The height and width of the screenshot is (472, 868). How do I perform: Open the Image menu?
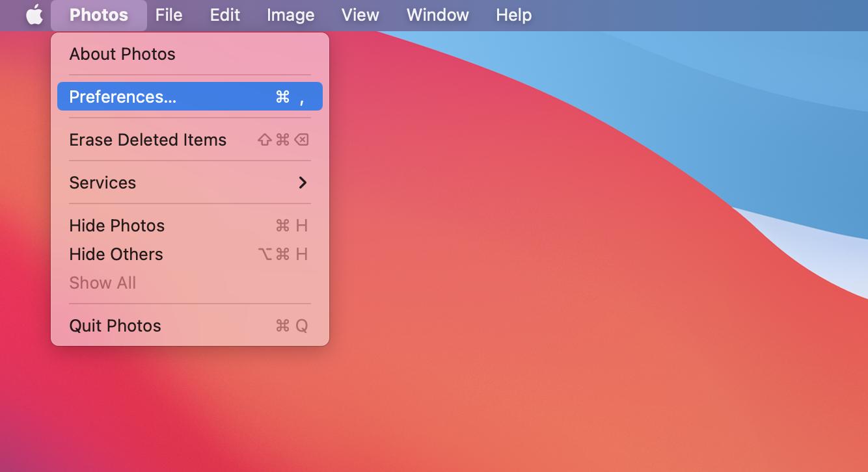click(290, 14)
